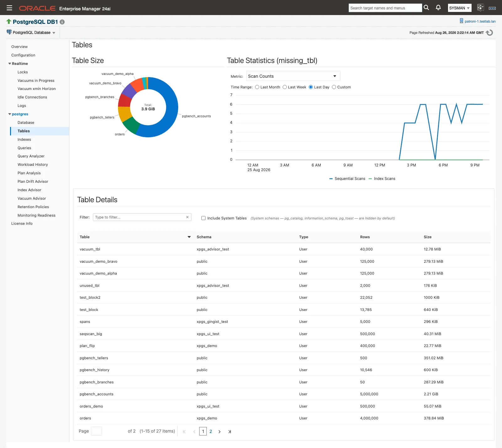This screenshot has height=448, width=502.
Task: Open Vacuum Advisor in the sidebar
Action: [32, 198]
